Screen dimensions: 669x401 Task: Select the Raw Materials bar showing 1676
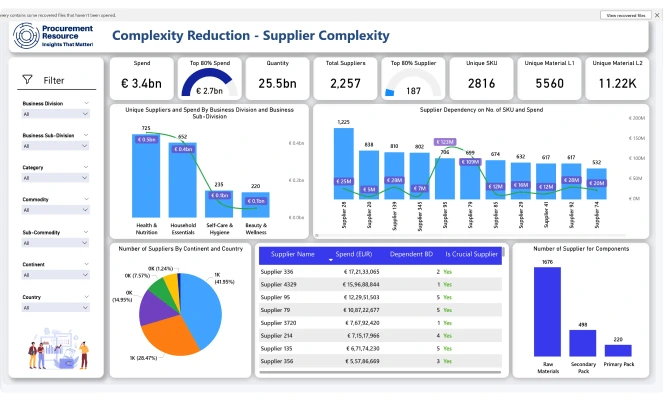point(545,309)
